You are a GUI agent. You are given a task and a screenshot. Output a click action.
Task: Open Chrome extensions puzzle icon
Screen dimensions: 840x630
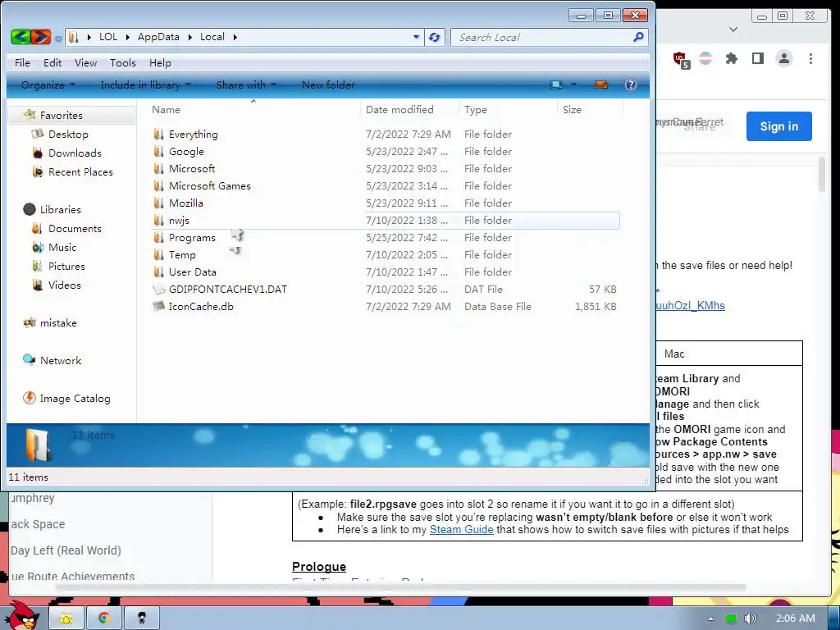tap(731, 58)
